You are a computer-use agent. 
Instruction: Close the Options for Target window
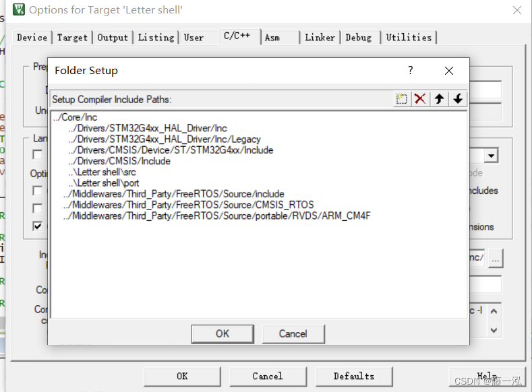(x=517, y=10)
